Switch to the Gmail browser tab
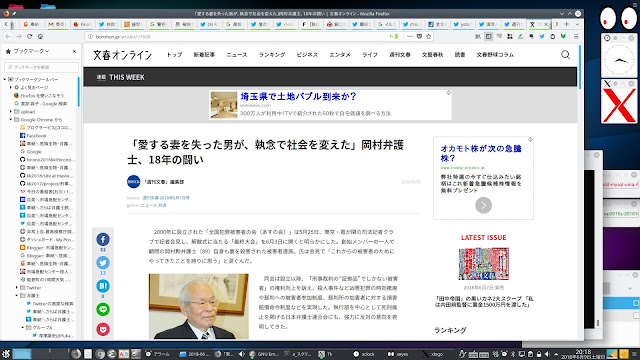This screenshot has height=360, width=640. 57,24
